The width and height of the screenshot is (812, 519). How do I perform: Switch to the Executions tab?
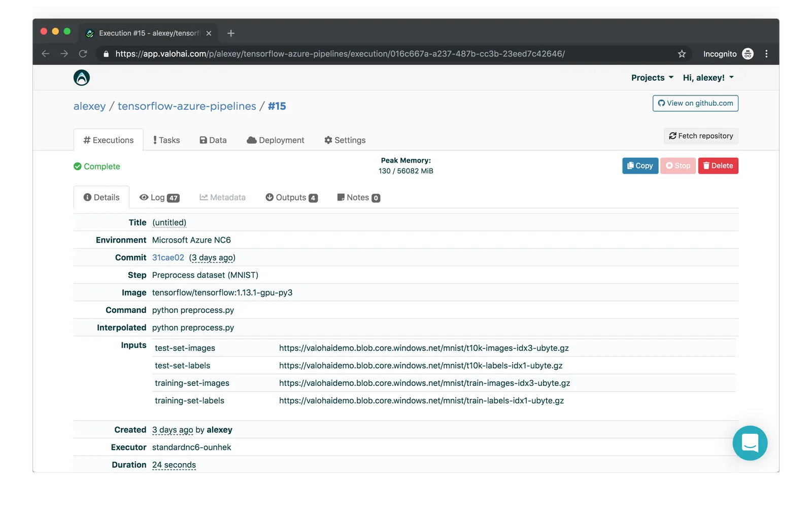point(109,140)
